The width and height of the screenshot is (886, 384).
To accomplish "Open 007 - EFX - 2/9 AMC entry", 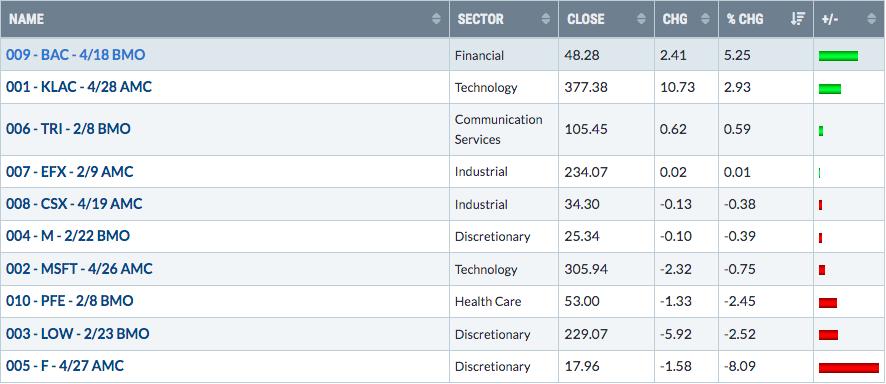I will (70, 171).
